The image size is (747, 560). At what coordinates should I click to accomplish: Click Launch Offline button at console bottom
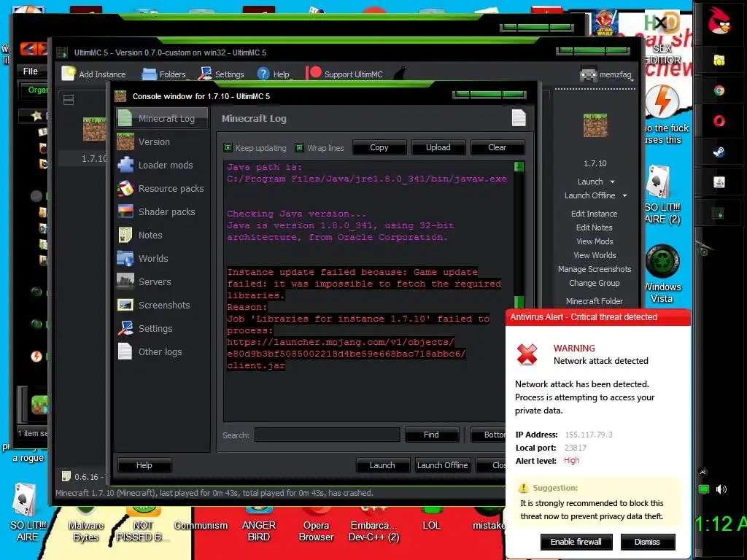tap(443, 465)
